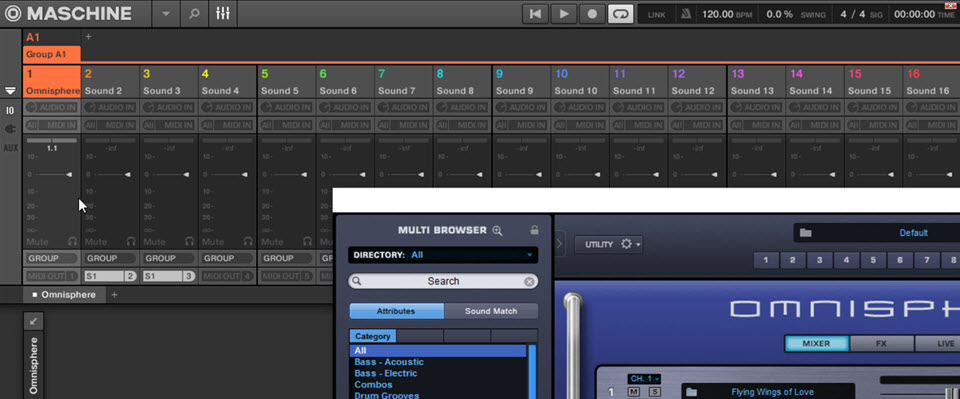Open the Maschine main menu dropdown arrow
Screen dimensions: 960x399
[x=165, y=13]
